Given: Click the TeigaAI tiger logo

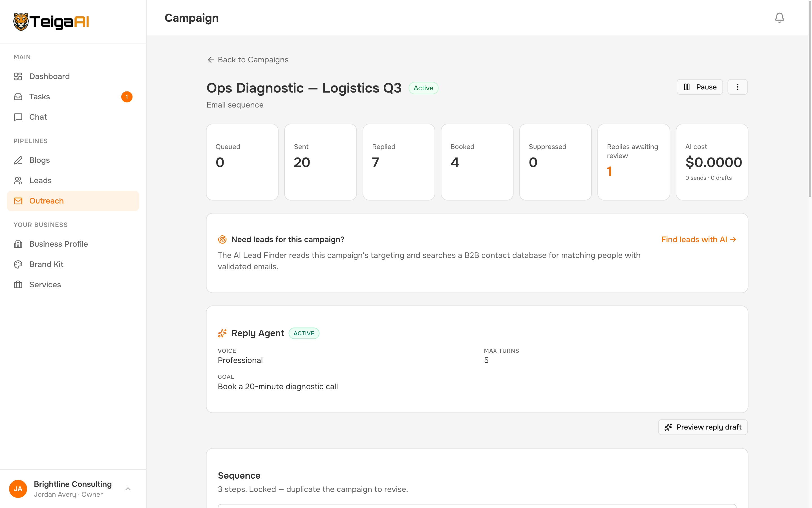Looking at the screenshot, I should [x=51, y=22].
